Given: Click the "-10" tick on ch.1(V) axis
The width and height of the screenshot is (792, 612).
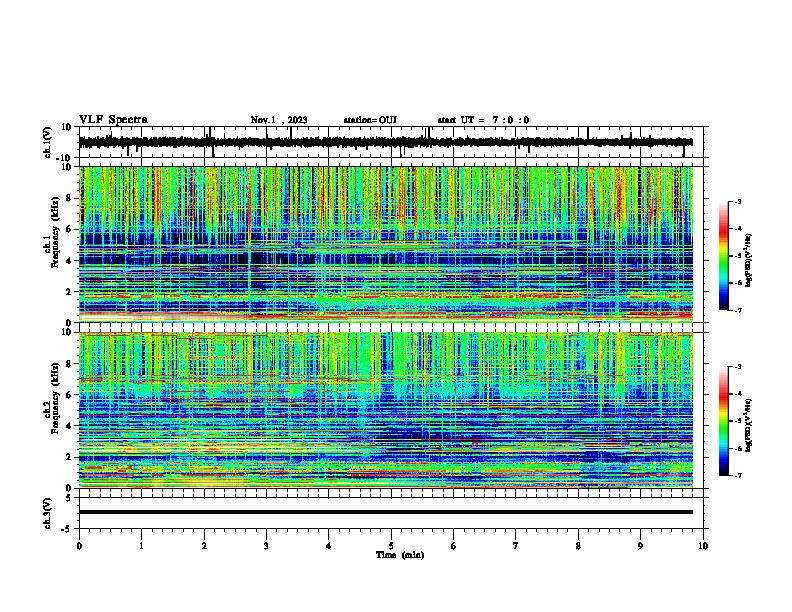Looking at the screenshot, I should (x=64, y=158).
